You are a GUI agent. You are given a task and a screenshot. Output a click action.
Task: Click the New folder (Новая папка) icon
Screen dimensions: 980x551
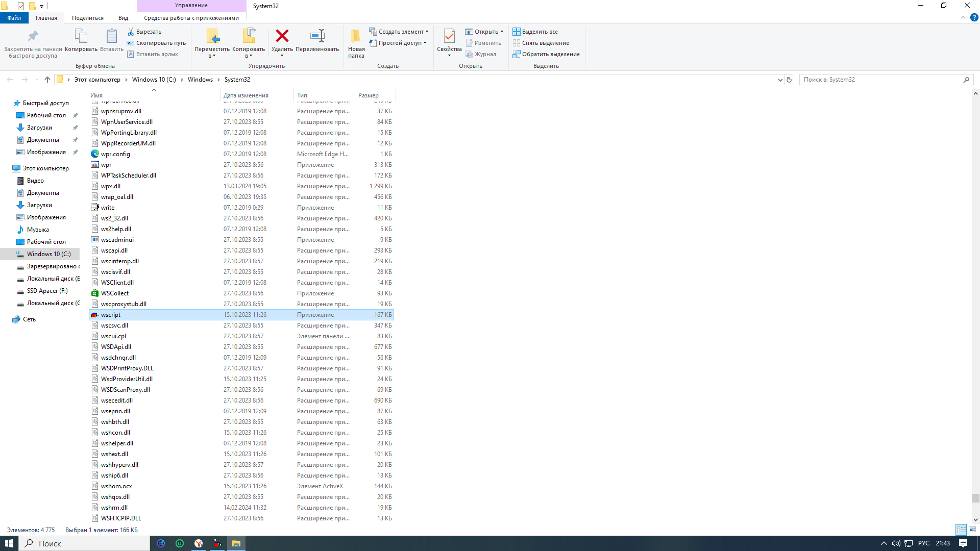pyautogui.click(x=356, y=36)
